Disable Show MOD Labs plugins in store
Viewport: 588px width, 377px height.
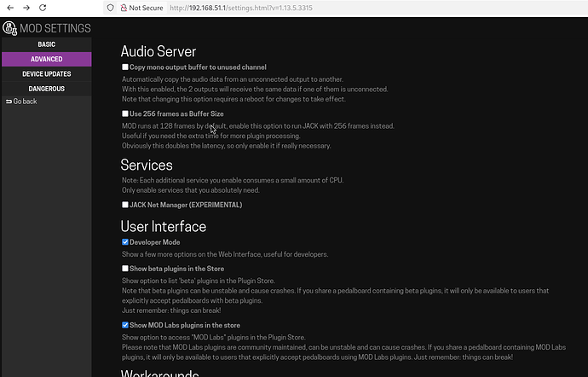(125, 325)
